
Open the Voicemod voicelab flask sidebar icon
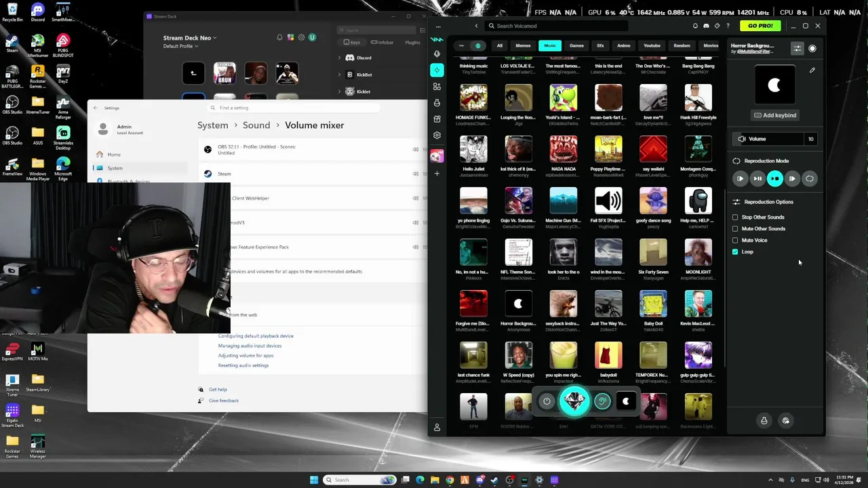[437, 102]
